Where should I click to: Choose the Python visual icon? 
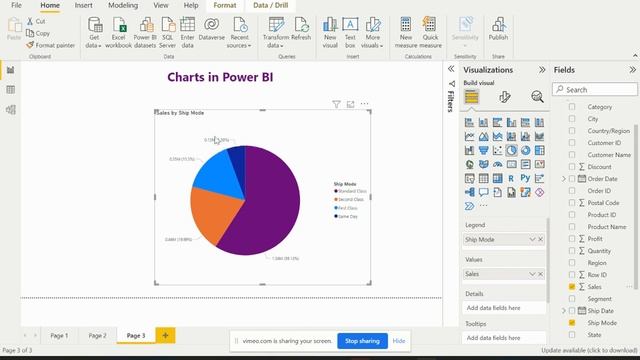(525, 178)
